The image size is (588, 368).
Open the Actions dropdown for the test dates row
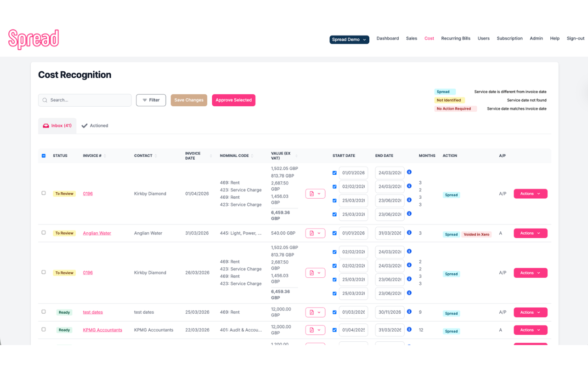click(x=530, y=312)
